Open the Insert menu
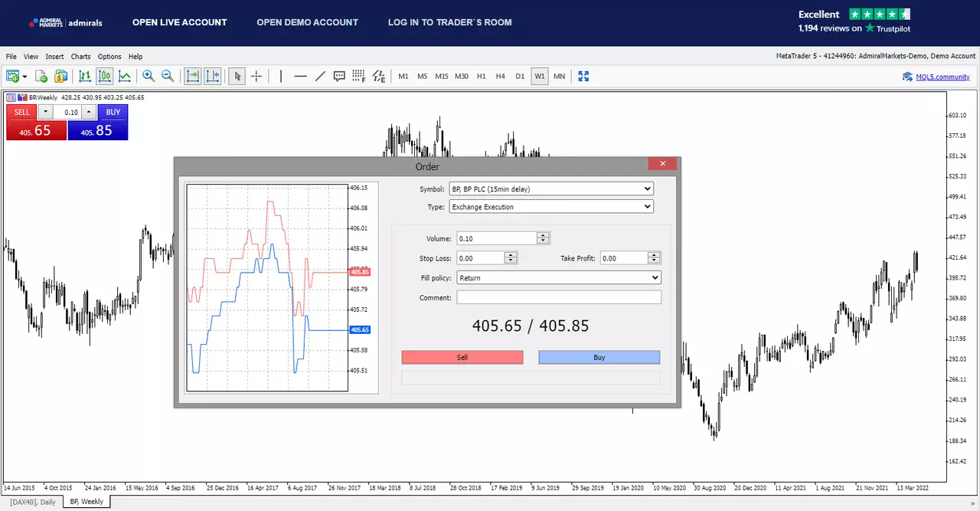The image size is (980, 511). (54, 57)
